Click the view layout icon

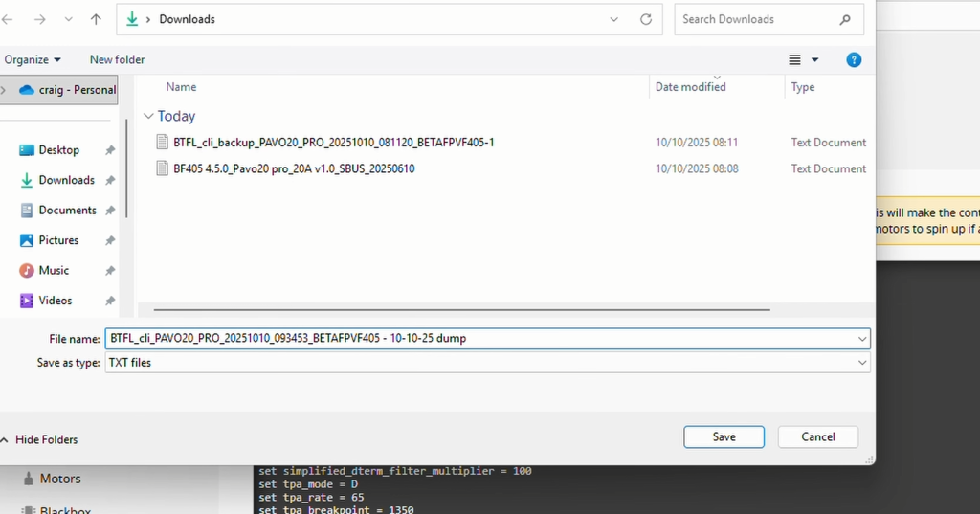795,59
